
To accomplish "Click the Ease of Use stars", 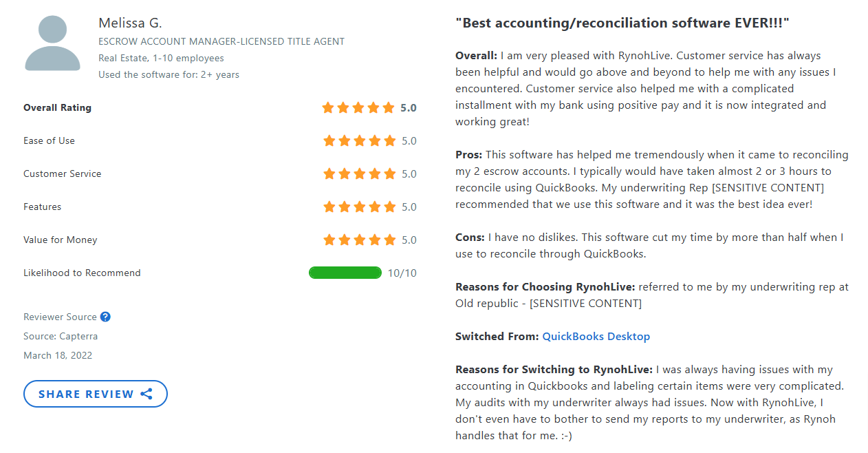I will click(x=359, y=141).
